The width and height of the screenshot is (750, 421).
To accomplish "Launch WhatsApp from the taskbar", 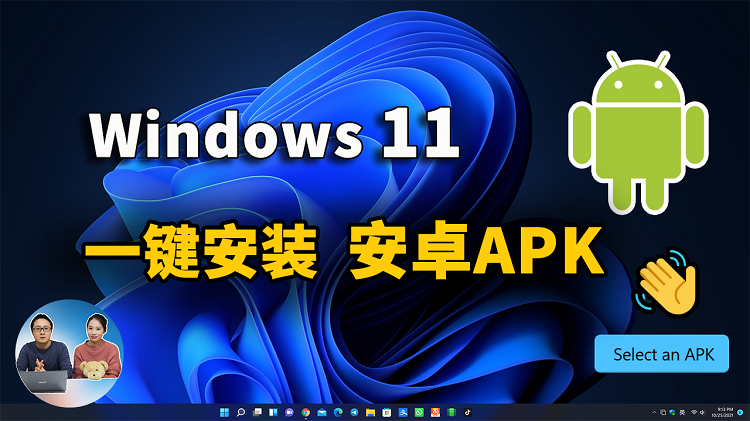I will pos(419,412).
